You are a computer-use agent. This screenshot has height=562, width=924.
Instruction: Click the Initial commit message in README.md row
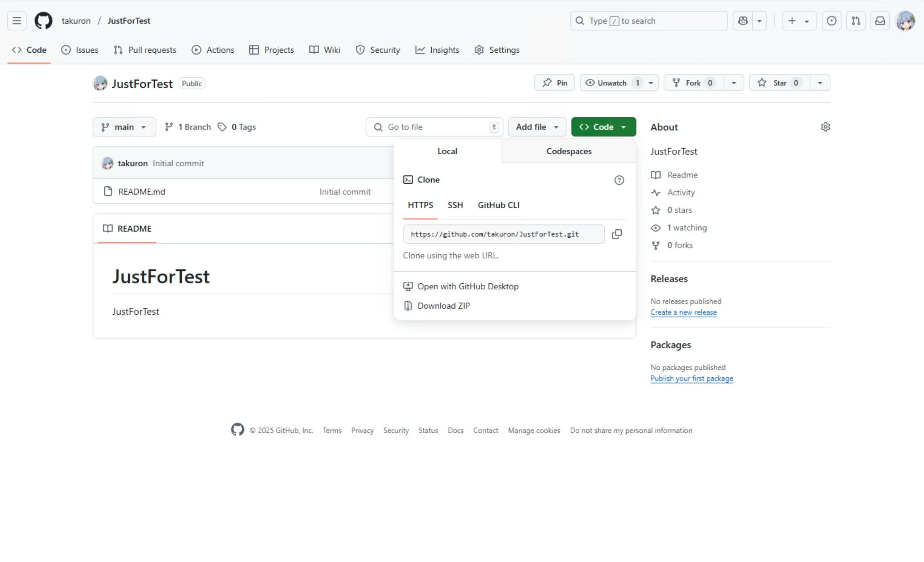pyautogui.click(x=345, y=192)
